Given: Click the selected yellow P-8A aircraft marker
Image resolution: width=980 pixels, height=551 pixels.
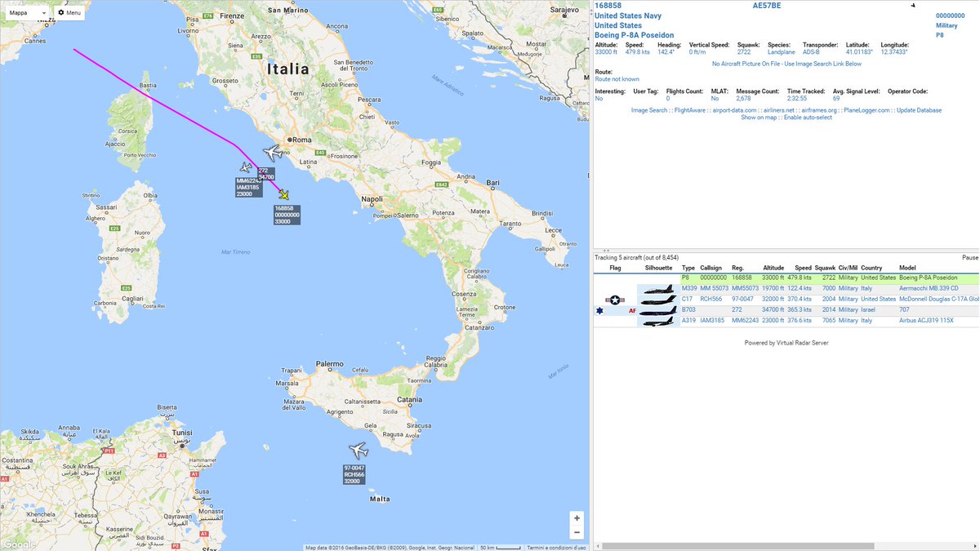Looking at the screenshot, I should click(283, 194).
